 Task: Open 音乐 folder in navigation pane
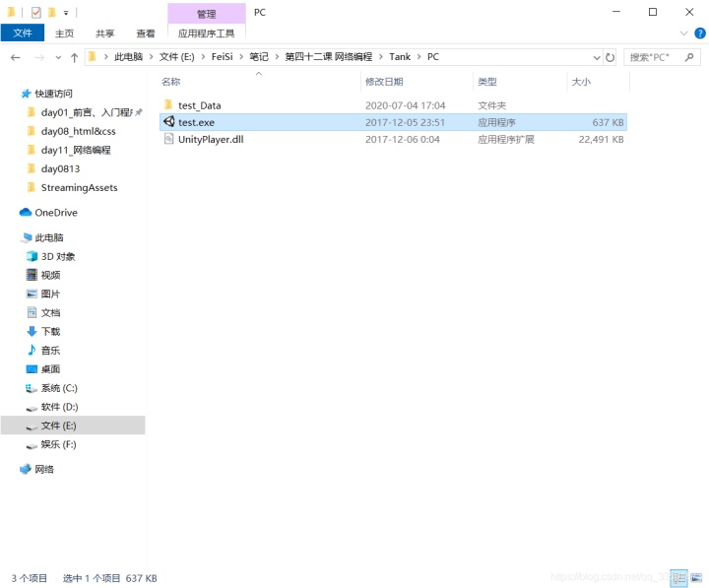point(50,350)
